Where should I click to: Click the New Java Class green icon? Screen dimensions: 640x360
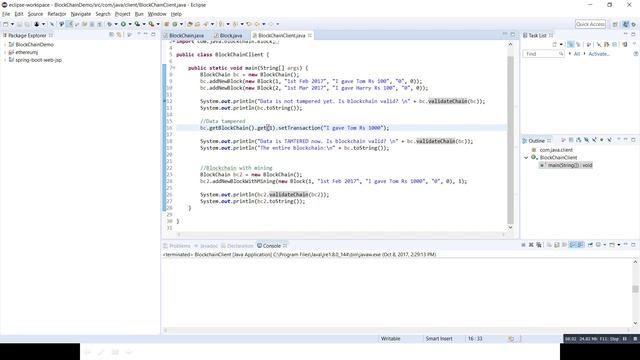click(x=175, y=24)
